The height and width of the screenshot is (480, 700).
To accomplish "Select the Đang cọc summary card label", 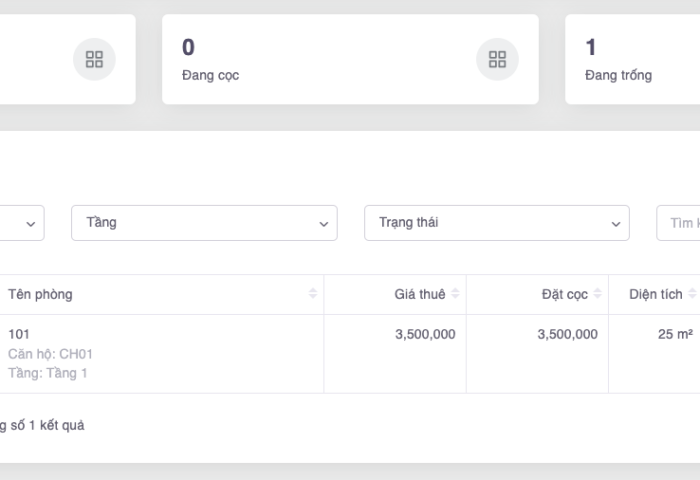I will point(210,75).
